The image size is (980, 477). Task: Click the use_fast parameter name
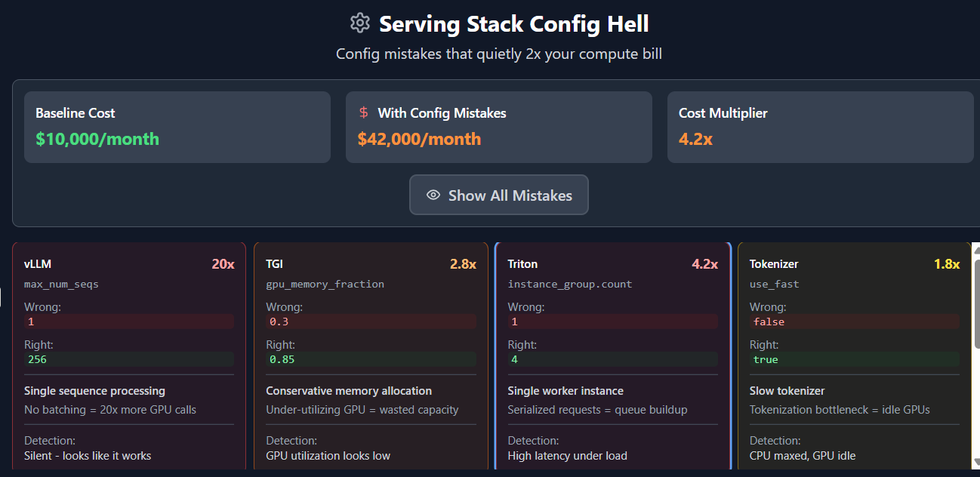click(x=774, y=285)
